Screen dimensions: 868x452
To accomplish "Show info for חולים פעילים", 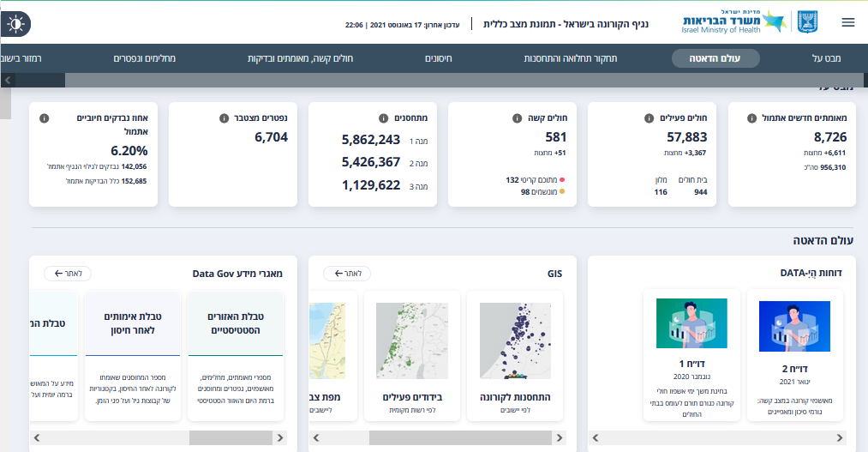I will pyautogui.click(x=649, y=118).
